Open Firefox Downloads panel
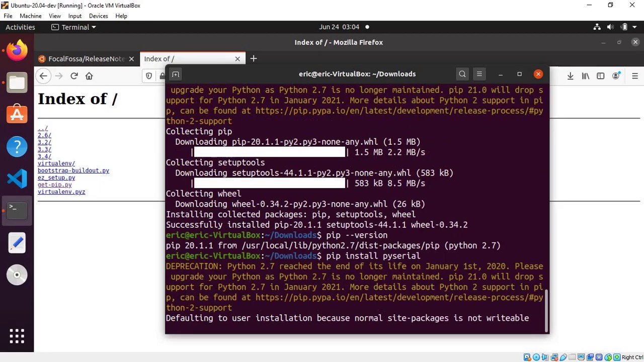The width and height of the screenshot is (644, 362). (570, 76)
